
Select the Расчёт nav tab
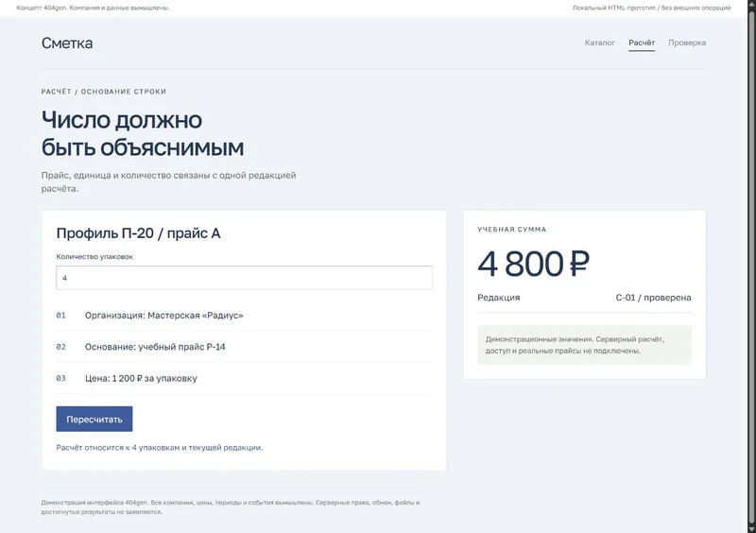pyautogui.click(x=642, y=43)
